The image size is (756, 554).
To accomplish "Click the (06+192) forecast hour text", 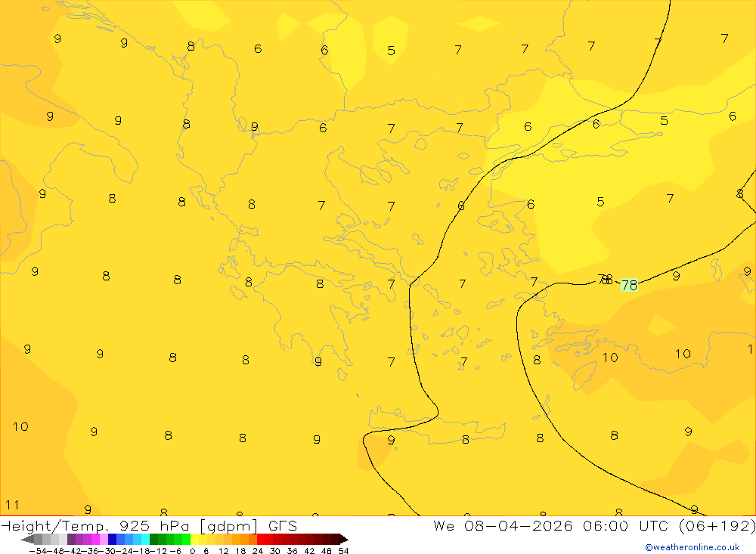I will coord(717,525).
